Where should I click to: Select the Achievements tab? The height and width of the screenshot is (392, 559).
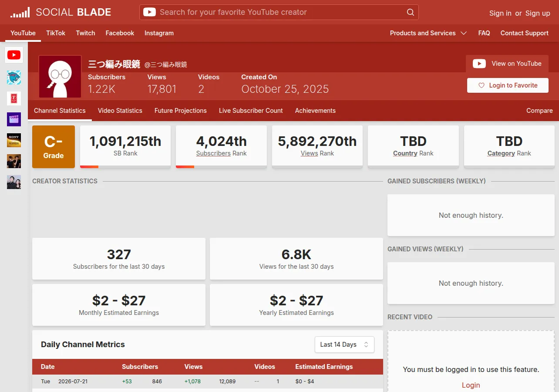click(315, 111)
